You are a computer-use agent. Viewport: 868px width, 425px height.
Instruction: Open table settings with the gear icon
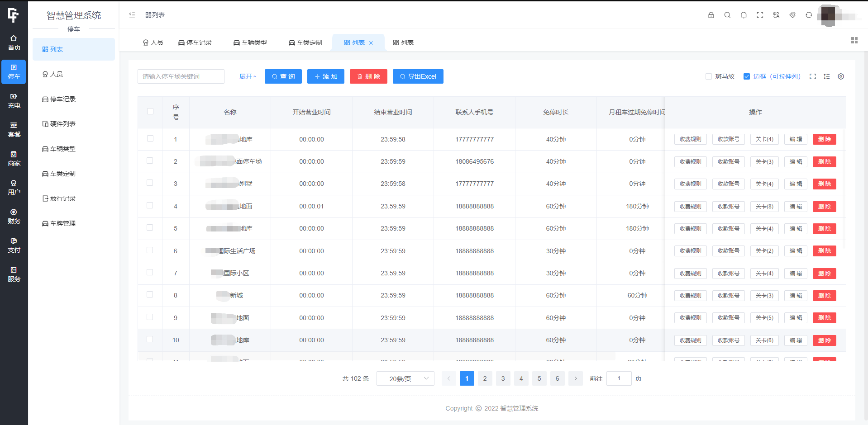click(x=841, y=76)
